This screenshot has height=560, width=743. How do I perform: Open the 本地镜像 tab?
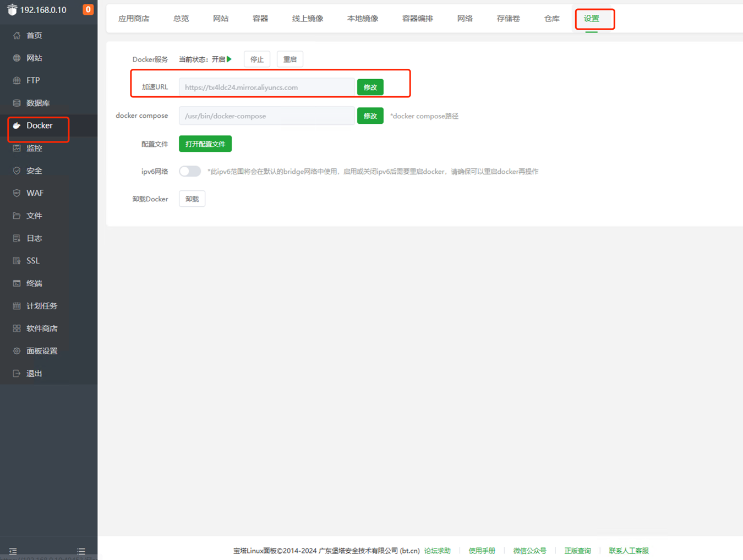tap(362, 19)
